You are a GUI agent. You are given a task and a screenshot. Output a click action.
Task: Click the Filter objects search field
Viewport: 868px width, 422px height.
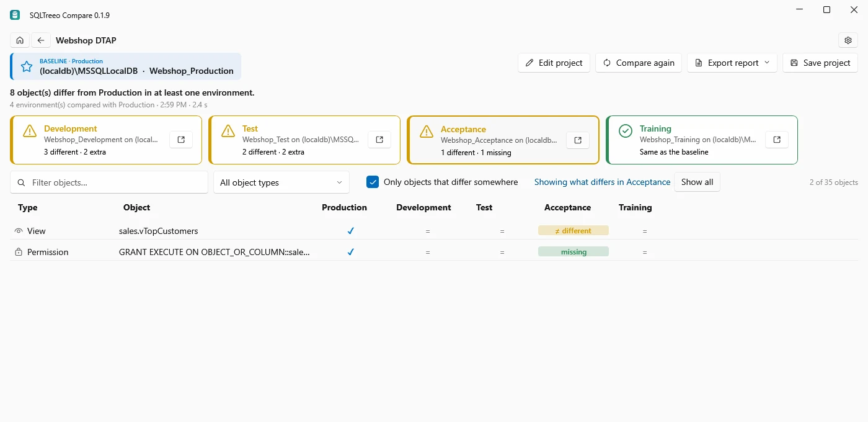click(109, 182)
